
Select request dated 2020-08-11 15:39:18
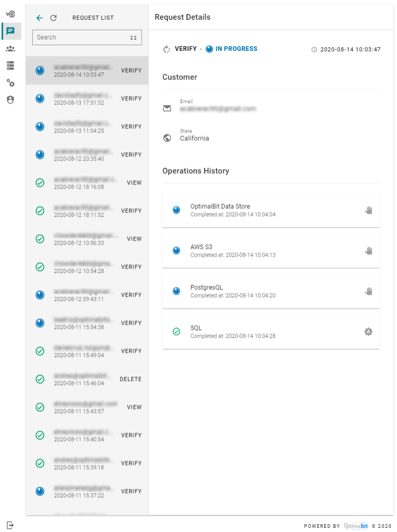pyautogui.click(x=87, y=463)
